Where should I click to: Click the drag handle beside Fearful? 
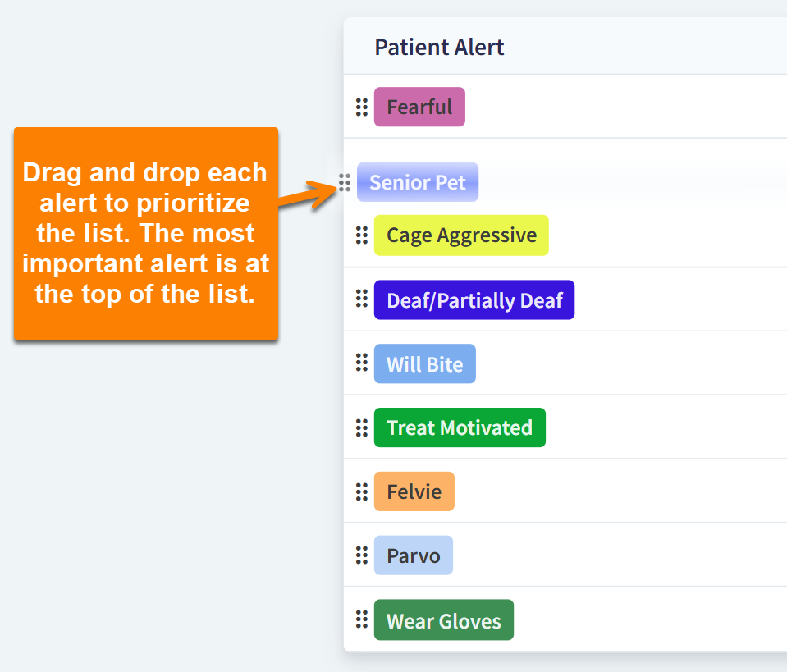(361, 107)
